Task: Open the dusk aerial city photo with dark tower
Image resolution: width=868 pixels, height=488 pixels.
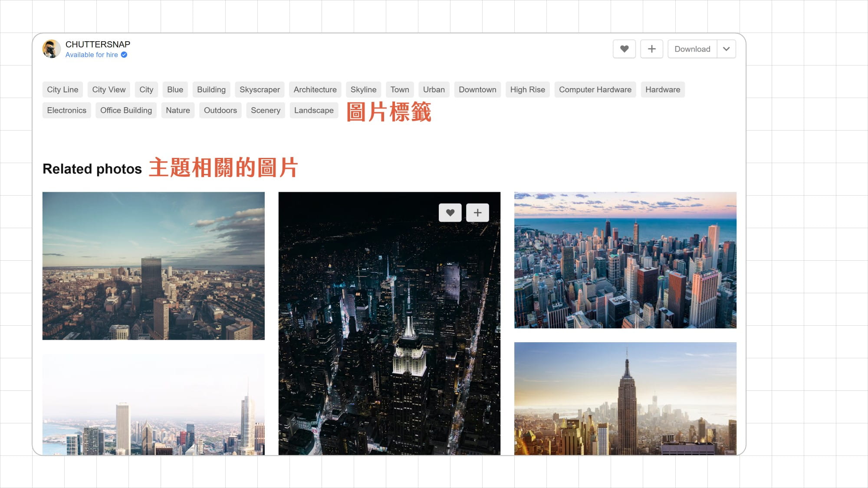Action: pyautogui.click(x=154, y=266)
